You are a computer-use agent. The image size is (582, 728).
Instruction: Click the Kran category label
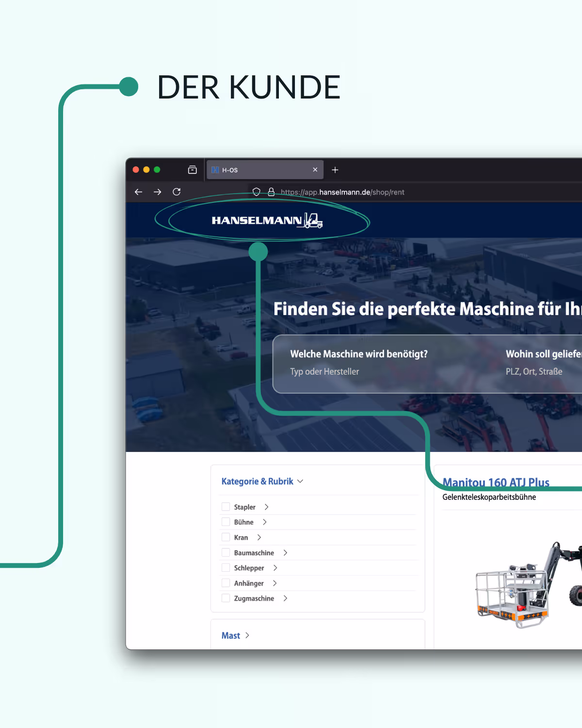tap(241, 537)
